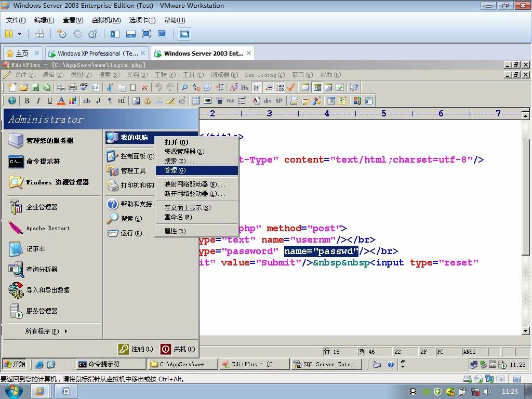Click the editor vertical scrollbar thumb
Screen dimensions: 532x399
point(525,197)
